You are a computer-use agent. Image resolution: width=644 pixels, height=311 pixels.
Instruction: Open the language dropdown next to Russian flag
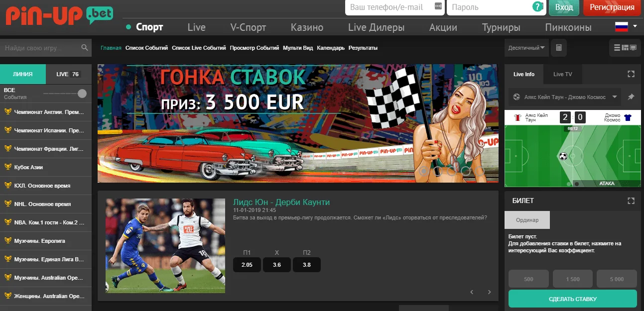pos(635,26)
